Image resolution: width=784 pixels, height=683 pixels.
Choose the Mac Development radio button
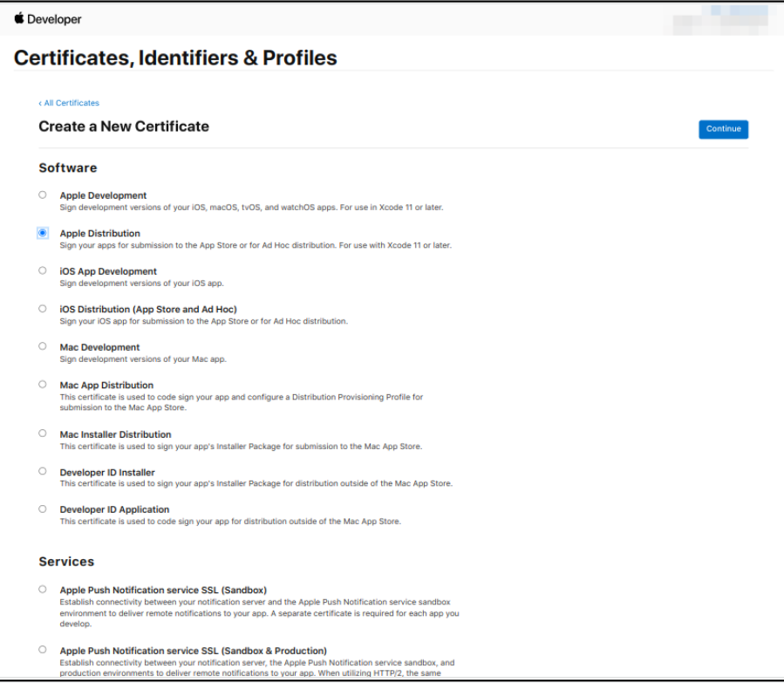pos(43,346)
